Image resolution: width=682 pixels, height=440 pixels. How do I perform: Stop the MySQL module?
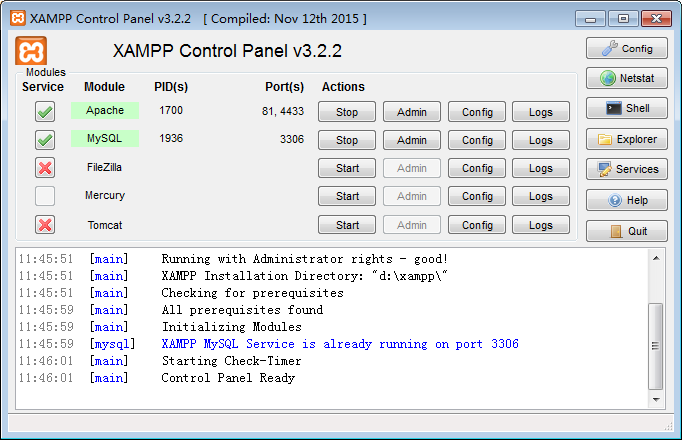(x=347, y=140)
